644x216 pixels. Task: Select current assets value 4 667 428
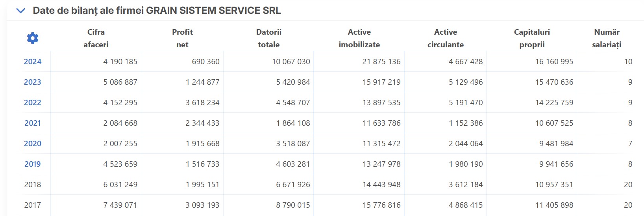pyautogui.click(x=466, y=61)
